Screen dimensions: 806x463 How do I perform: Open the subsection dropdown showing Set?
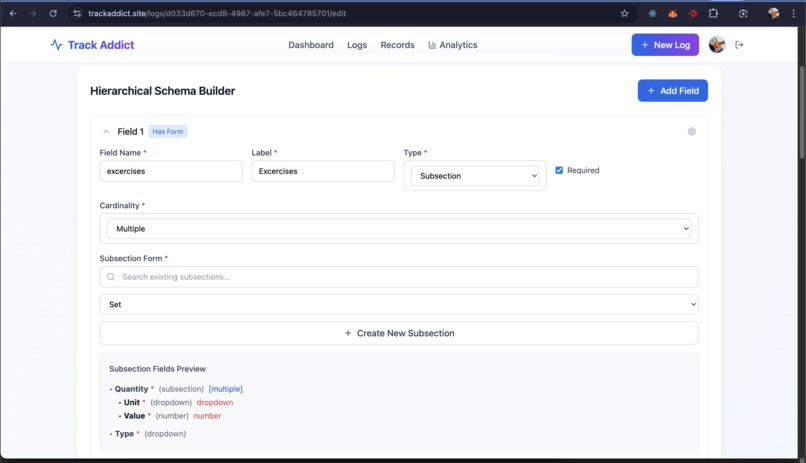point(398,304)
